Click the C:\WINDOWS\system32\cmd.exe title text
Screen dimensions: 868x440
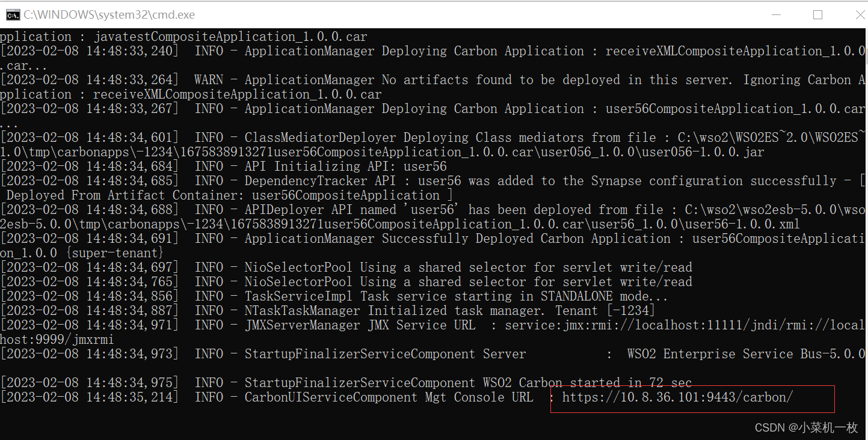[108, 14]
